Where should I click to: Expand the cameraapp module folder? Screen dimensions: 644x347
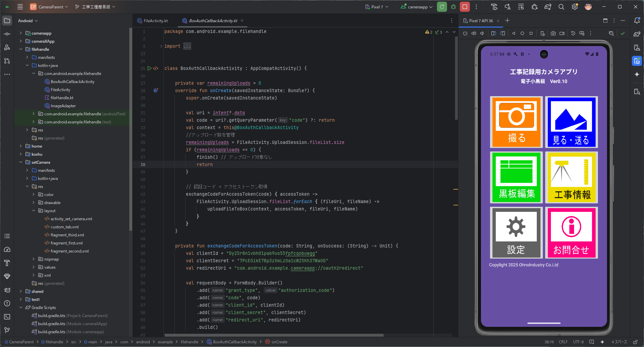pos(21,33)
